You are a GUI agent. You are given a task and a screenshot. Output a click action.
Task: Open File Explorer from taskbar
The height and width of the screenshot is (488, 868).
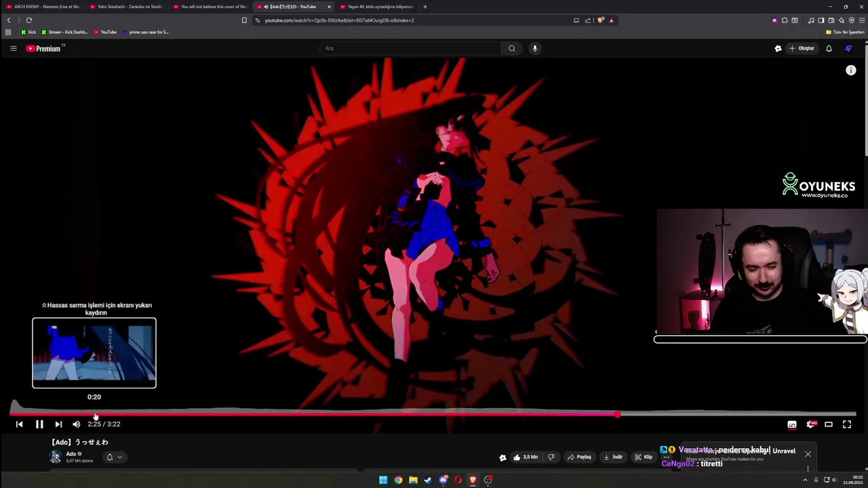coord(413,480)
